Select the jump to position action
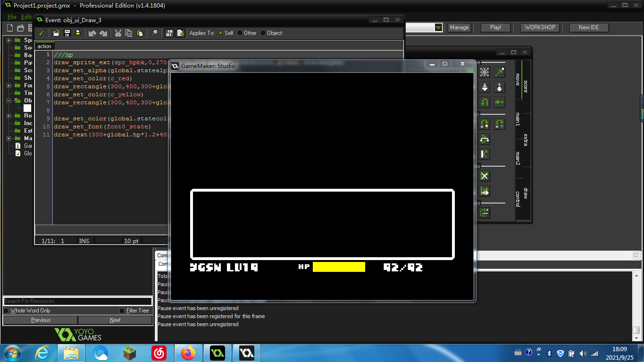 [485, 124]
